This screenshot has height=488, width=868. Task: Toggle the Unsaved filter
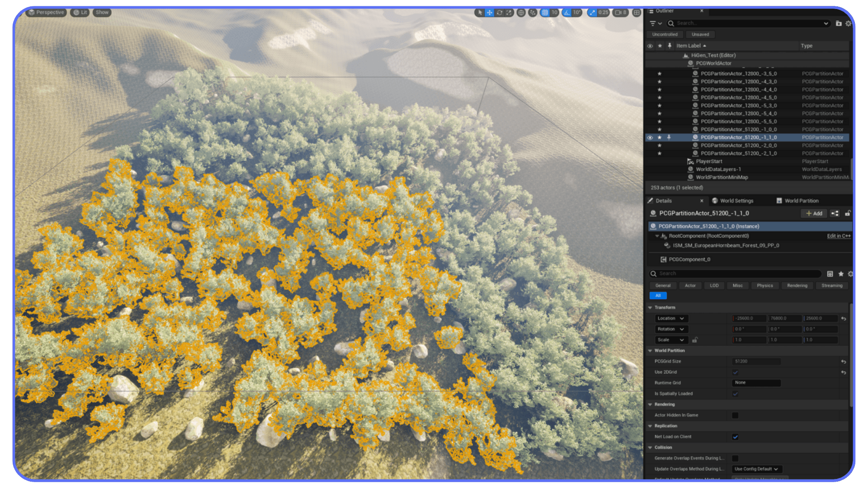point(700,34)
